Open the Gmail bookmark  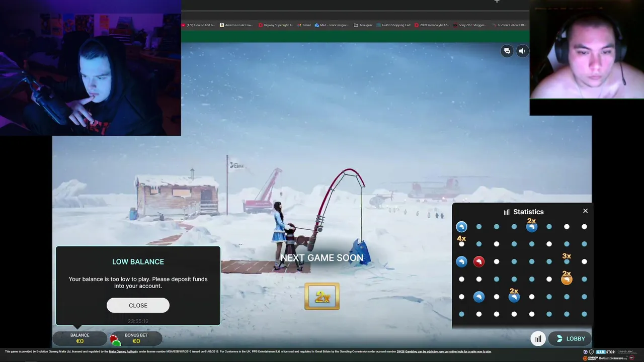(304, 25)
